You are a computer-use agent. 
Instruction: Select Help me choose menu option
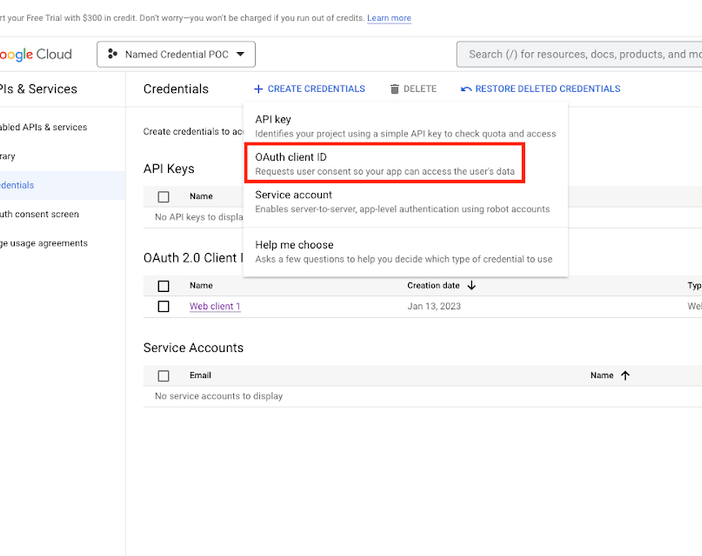coord(406,252)
